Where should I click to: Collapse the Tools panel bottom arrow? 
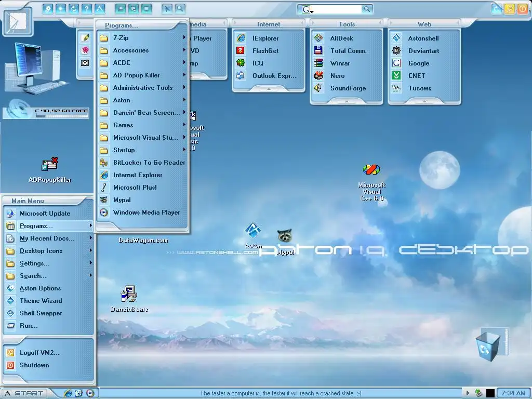click(347, 101)
